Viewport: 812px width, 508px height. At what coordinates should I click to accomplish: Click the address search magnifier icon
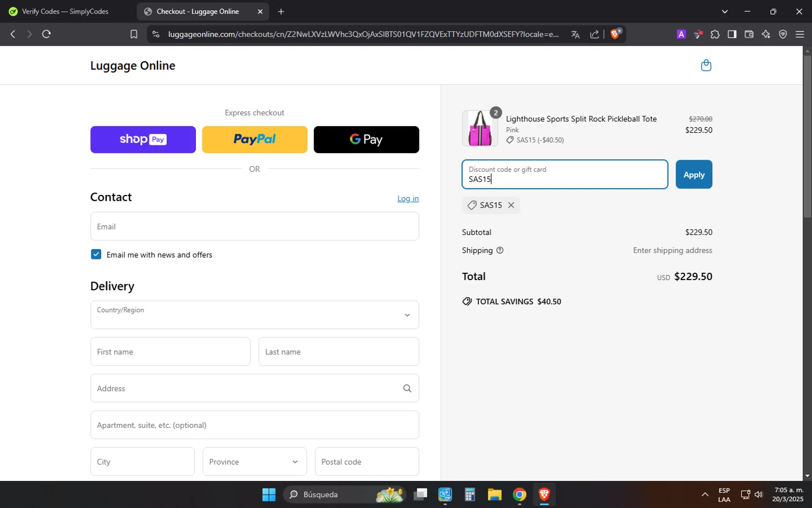click(x=407, y=388)
